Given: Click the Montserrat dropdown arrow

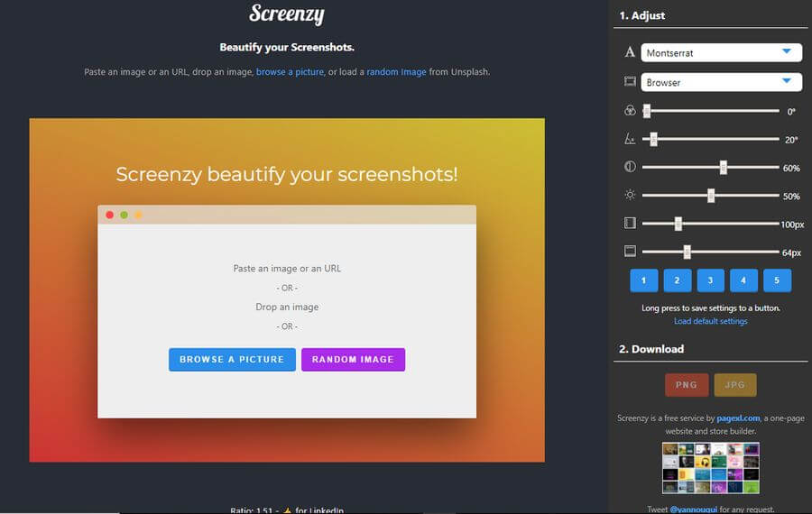Looking at the screenshot, I should tap(787, 51).
